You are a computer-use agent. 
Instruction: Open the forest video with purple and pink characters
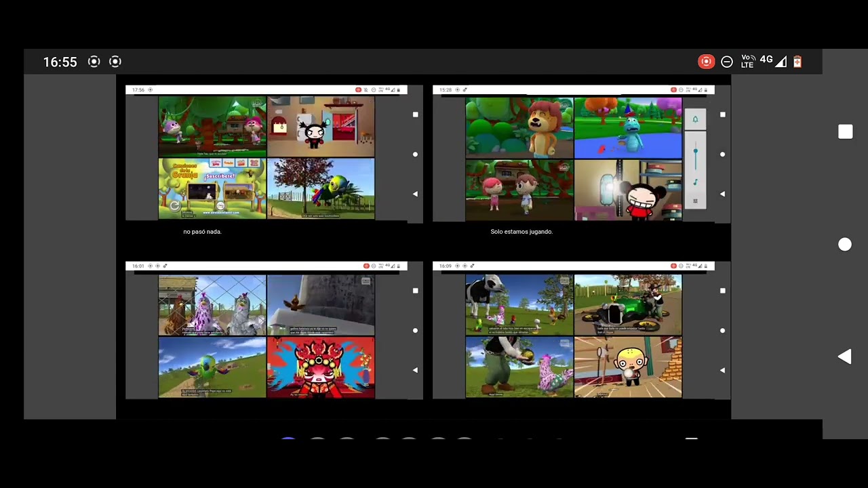tap(212, 127)
